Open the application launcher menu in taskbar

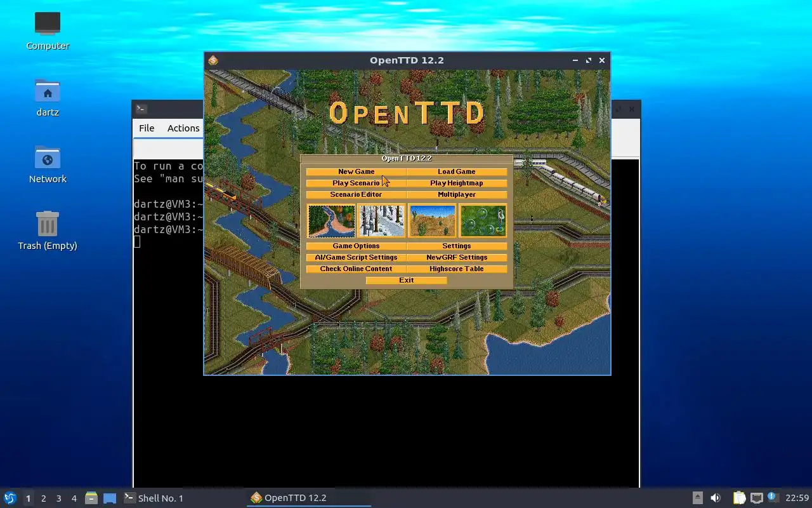[10, 498]
